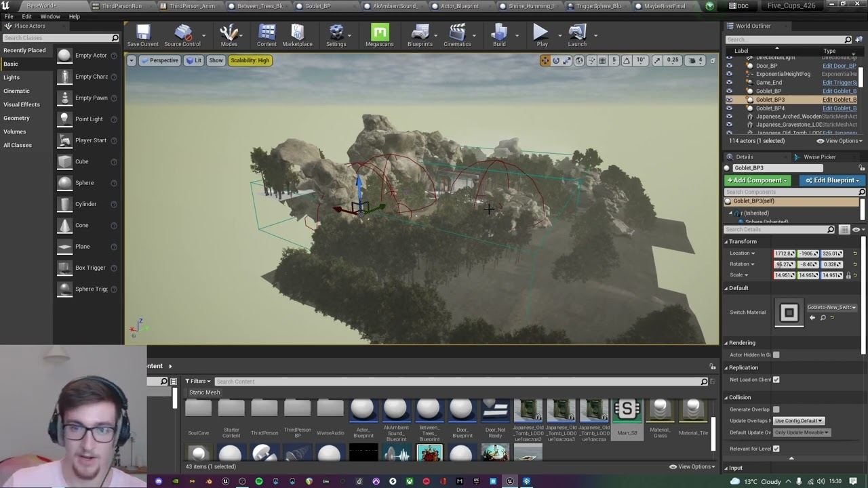Viewport: 868px width, 488px height.
Task: Open camera speed setting in viewport
Action: (696, 60)
